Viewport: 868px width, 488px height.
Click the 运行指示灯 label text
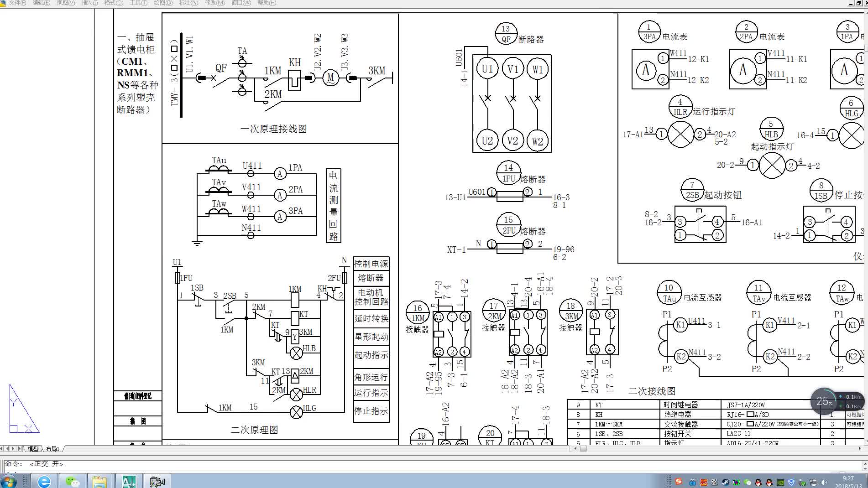click(x=714, y=111)
